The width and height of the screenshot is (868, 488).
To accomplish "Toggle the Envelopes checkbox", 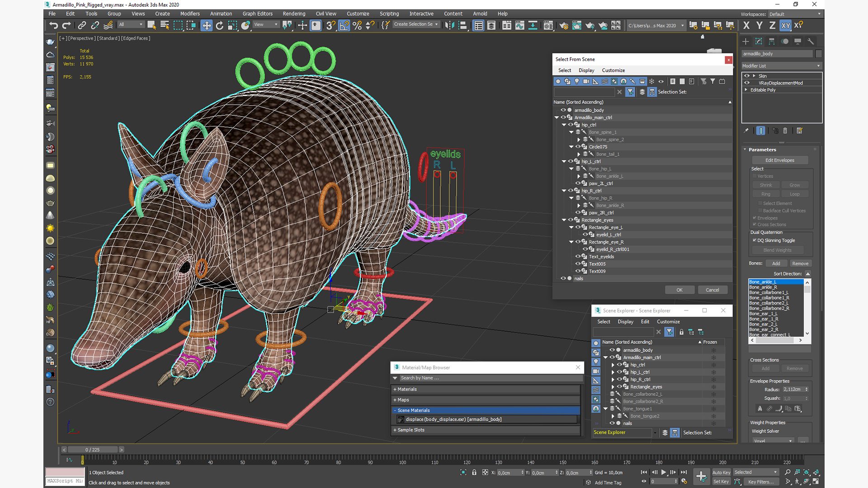I will [x=755, y=218].
